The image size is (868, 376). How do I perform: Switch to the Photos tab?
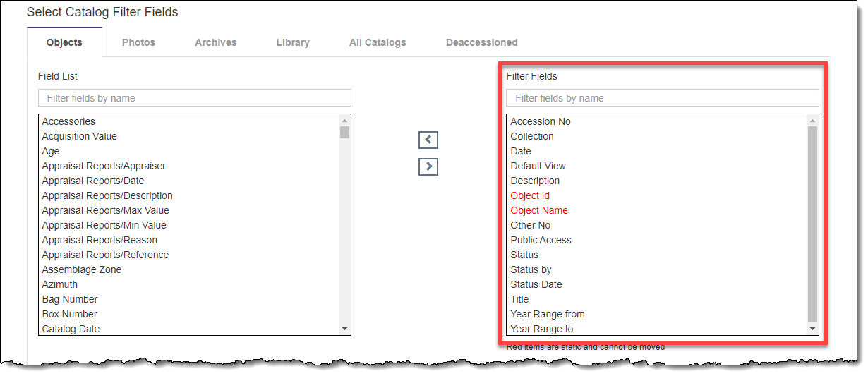click(x=138, y=42)
